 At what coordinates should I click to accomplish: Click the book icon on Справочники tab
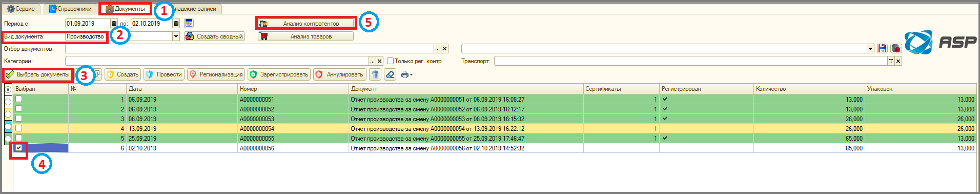(x=52, y=9)
